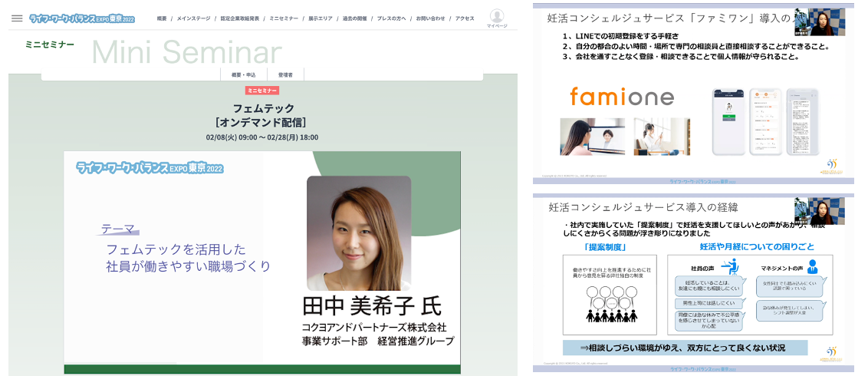
Task: Click the My Page user avatar icon
Action: coord(497,15)
